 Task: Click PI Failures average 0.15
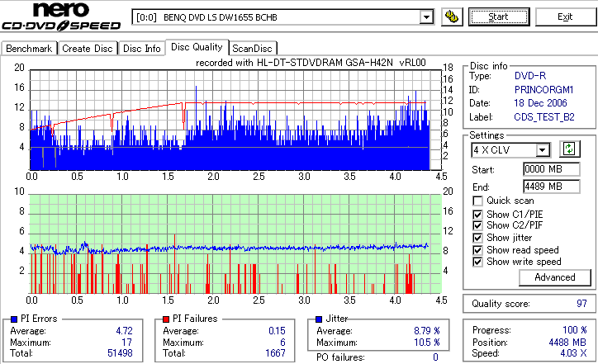pyautogui.click(x=277, y=331)
